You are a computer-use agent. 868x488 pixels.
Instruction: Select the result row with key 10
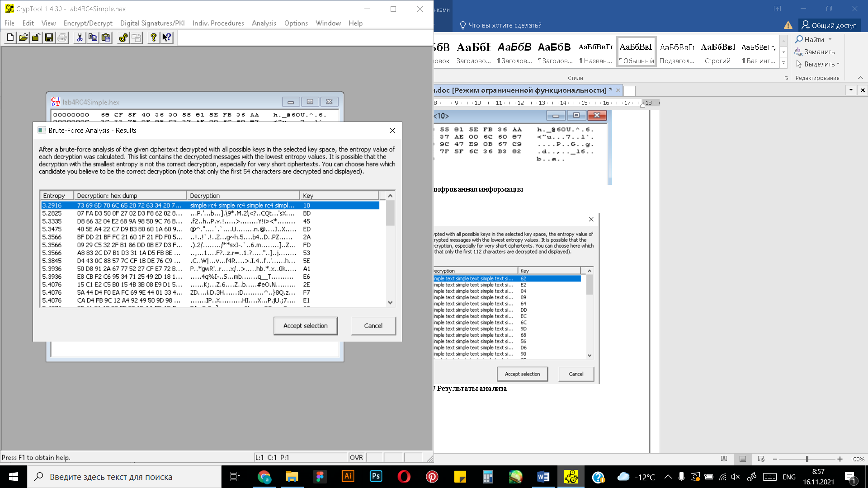(210, 206)
